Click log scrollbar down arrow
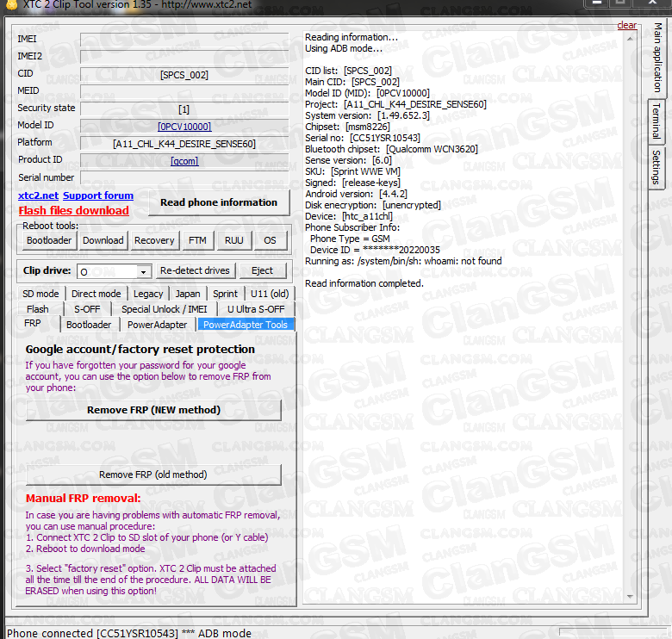The width and height of the screenshot is (672, 639). (630, 596)
